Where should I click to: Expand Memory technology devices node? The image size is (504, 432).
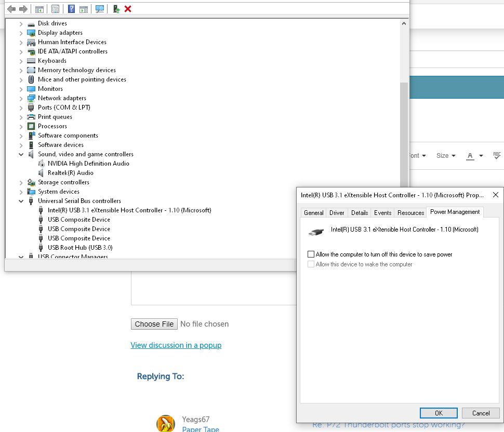[x=21, y=70]
